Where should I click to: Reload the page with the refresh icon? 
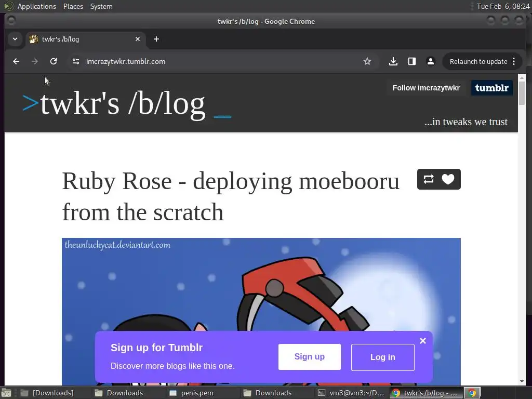point(54,61)
